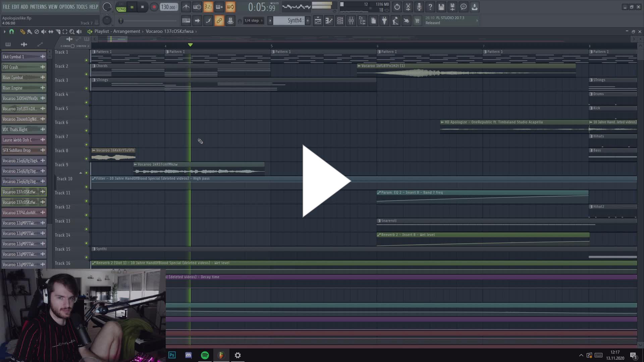This screenshot has width=644, height=362.
Task: Toggle Song/Pattern mode button
Action: point(121,7)
